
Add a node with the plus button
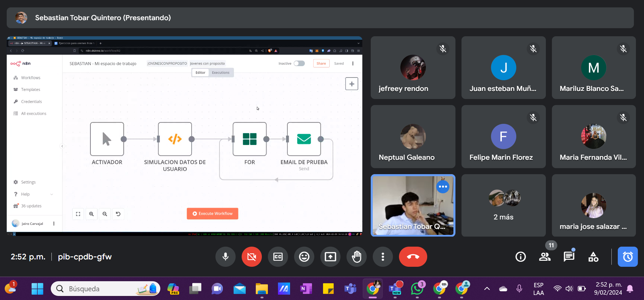click(x=352, y=84)
